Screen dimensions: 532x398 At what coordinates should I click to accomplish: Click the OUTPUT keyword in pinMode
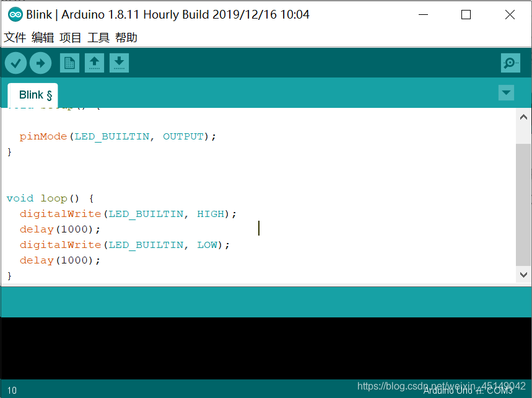pos(183,136)
